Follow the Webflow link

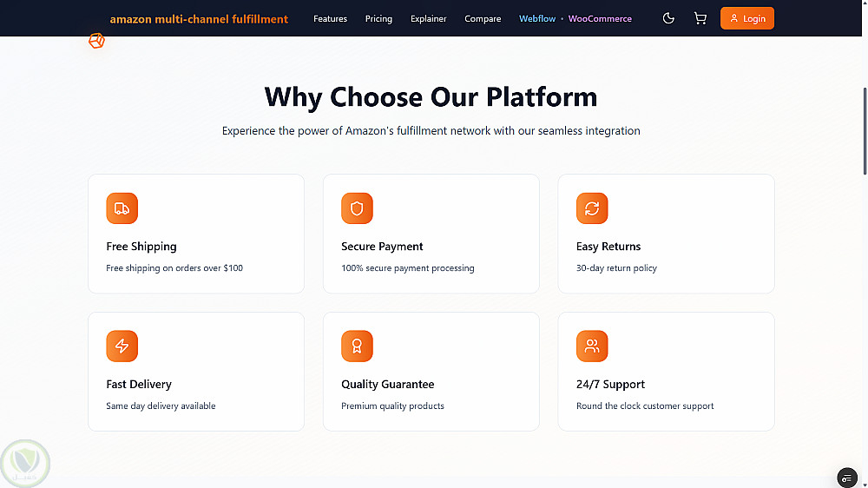tap(537, 18)
